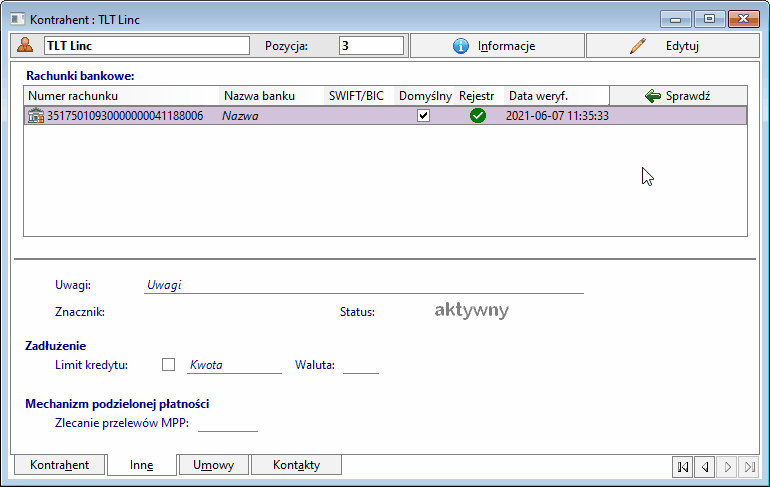Click the Zlecanie przelewów MPP field
The height and width of the screenshot is (487, 770).
click(x=228, y=423)
